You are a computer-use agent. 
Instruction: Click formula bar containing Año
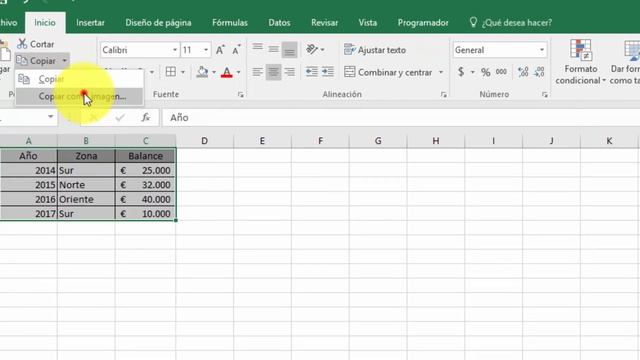point(401,118)
